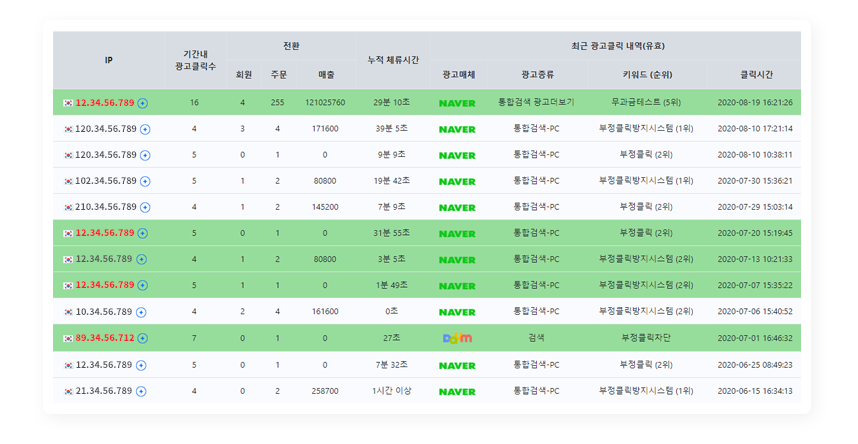Click dwell time 29분 10초
858x444 pixels.
[392, 102]
